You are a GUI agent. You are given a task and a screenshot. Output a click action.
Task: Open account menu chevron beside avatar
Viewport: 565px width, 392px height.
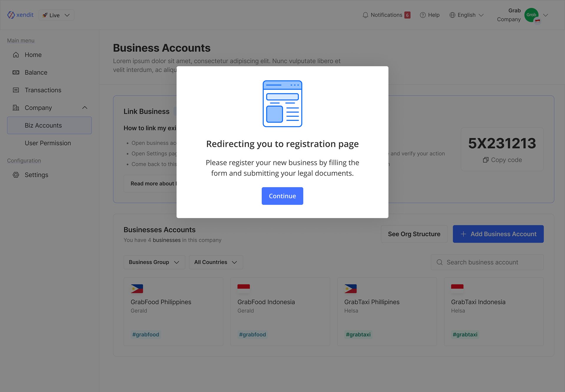pos(546,15)
